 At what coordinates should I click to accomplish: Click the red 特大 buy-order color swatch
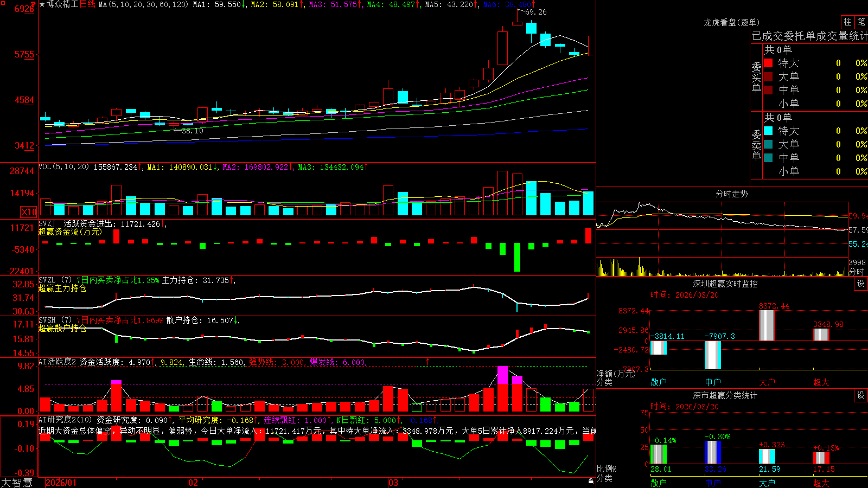(768, 63)
